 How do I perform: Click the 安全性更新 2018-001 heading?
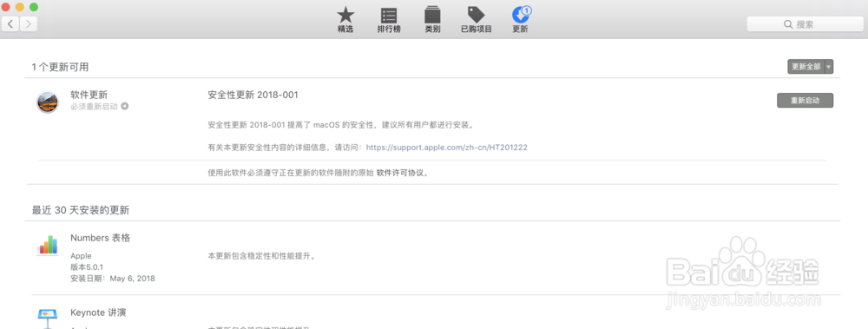[x=253, y=95]
